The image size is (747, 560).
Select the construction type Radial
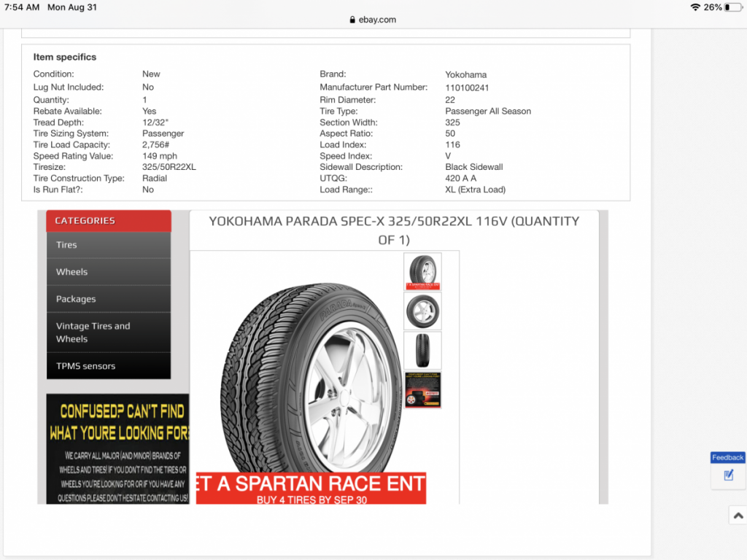pos(155,178)
